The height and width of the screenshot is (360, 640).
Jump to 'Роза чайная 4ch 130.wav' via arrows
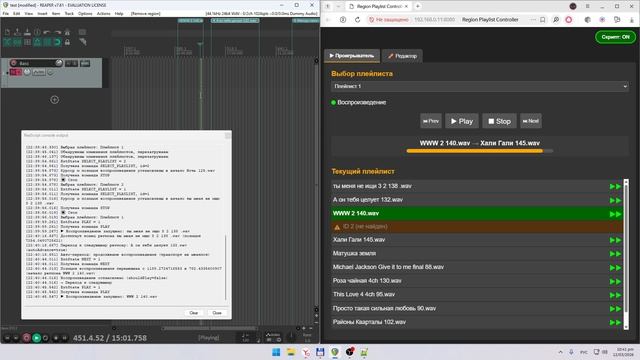pyautogui.click(x=615, y=282)
